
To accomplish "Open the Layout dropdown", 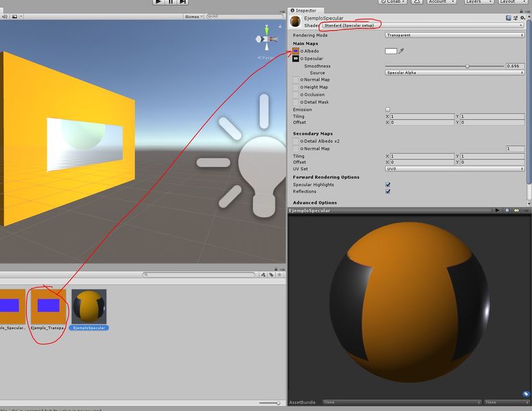I will tap(512, 1).
